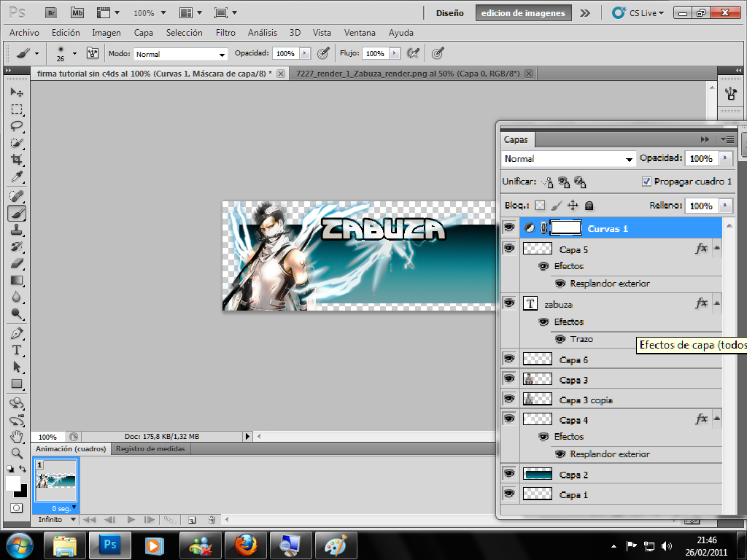747x560 pixels.
Task: Open the Capa menu
Action: coord(144,33)
